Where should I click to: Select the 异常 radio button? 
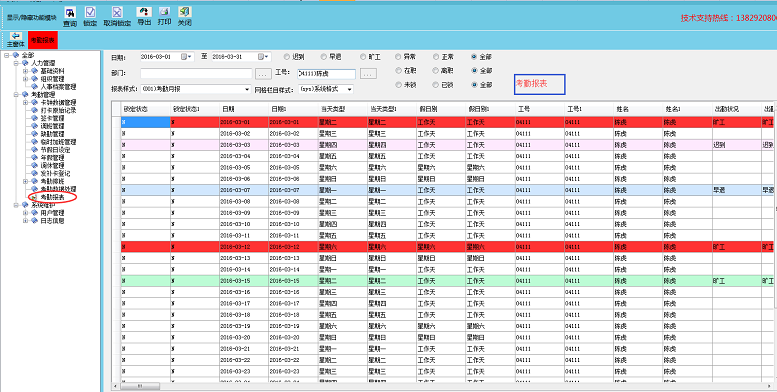[x=398, y=57]
